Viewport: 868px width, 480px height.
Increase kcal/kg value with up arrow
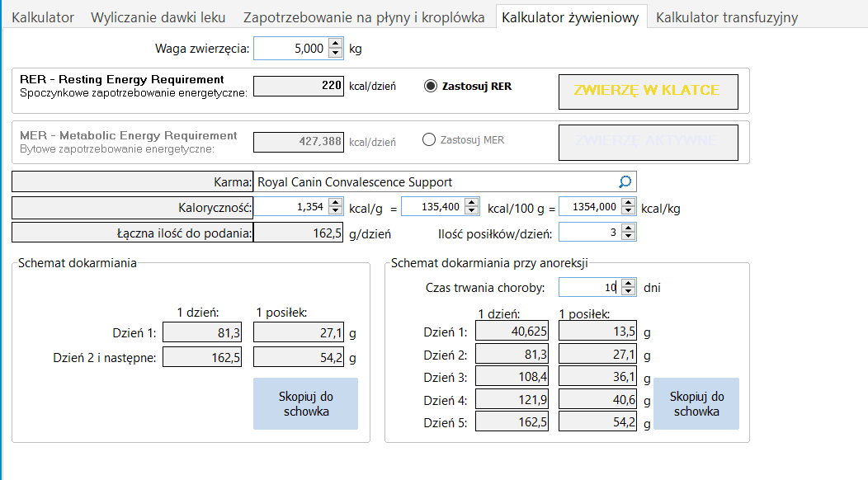click(628, 203)
